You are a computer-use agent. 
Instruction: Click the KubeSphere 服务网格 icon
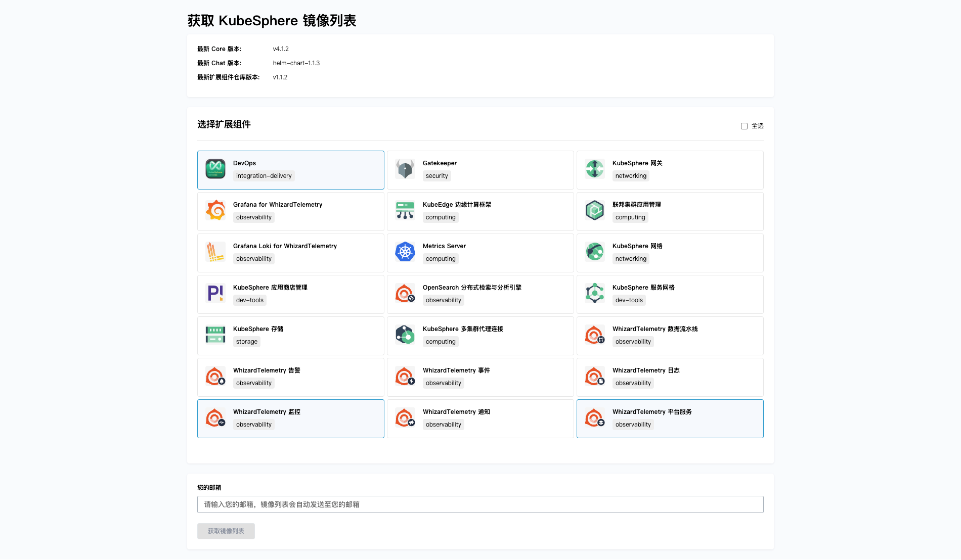pos(595,293)
